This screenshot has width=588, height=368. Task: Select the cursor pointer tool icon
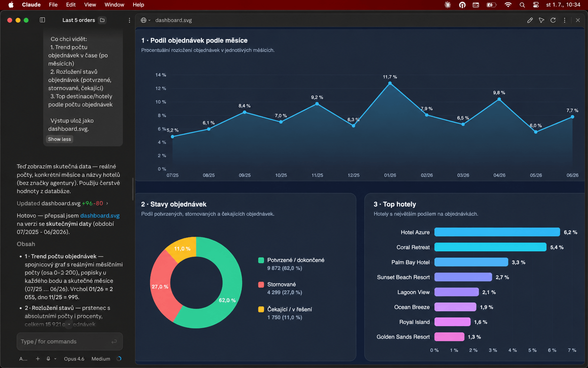click(542, 20)
